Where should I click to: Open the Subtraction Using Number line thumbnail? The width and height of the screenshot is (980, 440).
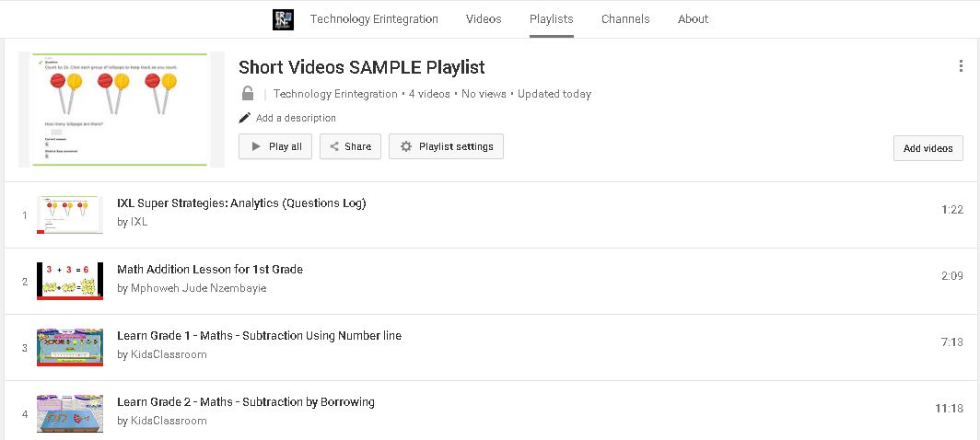tap(70, 348)
